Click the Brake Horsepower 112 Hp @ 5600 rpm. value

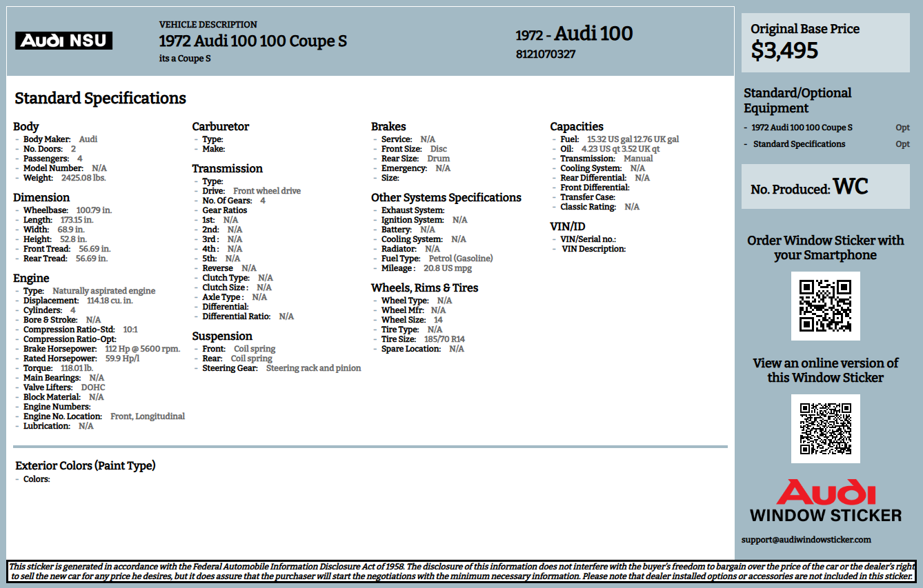[x=142, y=349]
